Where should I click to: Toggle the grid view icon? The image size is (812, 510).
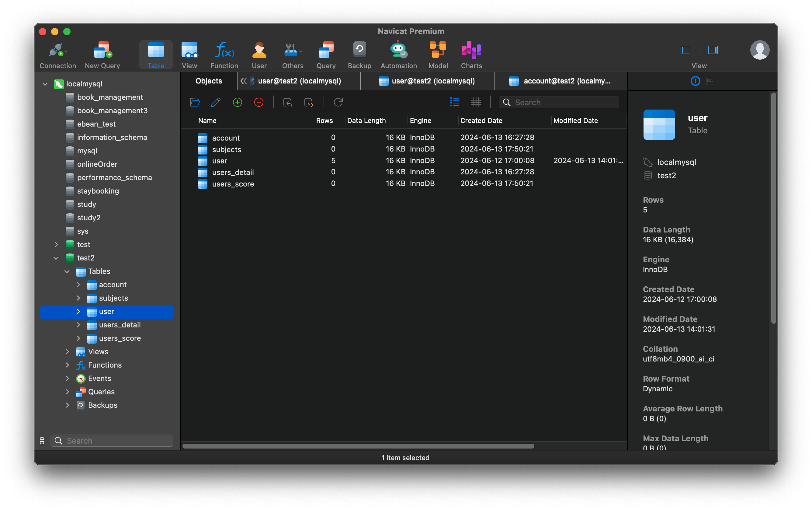coord(476,102)
